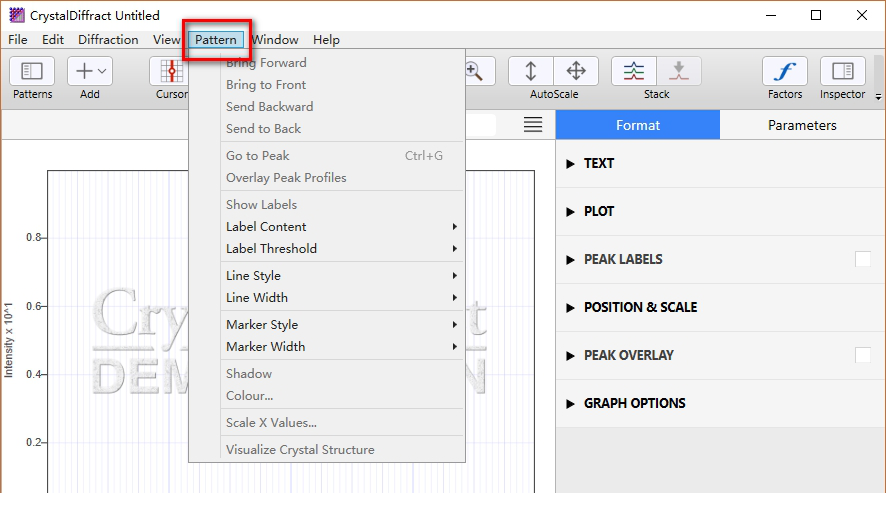Expand the POSITION & SCALE section
The width and height of the screenshot is (886, 512).
click(570, 307)
